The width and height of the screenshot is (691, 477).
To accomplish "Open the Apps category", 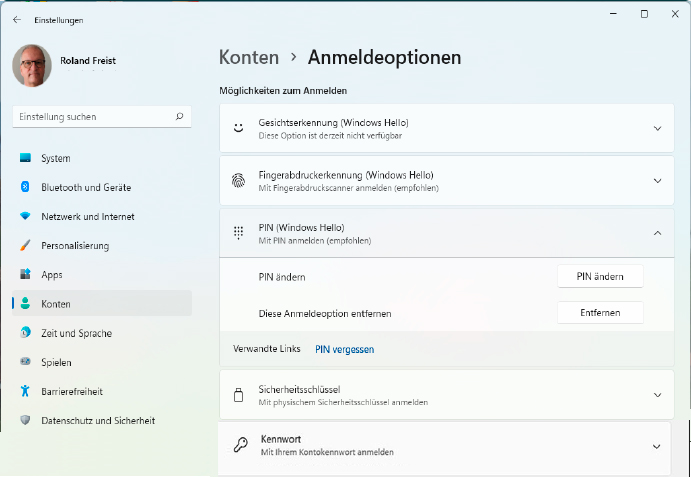I will [x=102, y=274].
